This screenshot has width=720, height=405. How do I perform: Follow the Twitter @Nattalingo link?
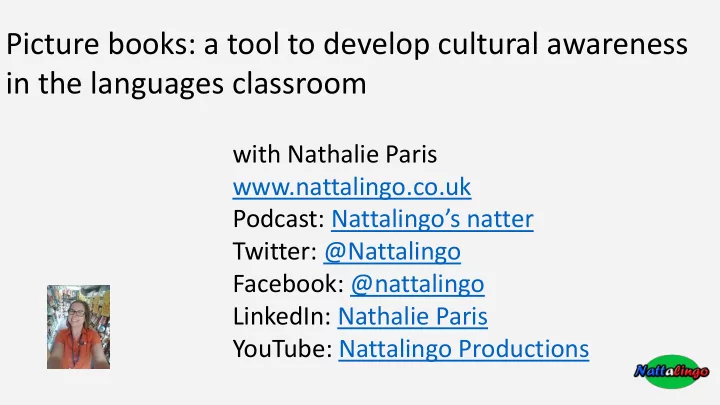(392, 252)
